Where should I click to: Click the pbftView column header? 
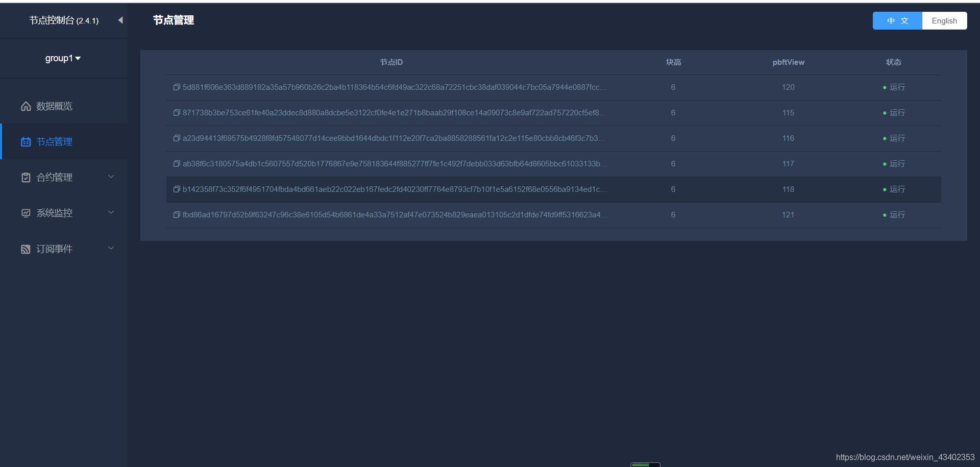point(788,62)
